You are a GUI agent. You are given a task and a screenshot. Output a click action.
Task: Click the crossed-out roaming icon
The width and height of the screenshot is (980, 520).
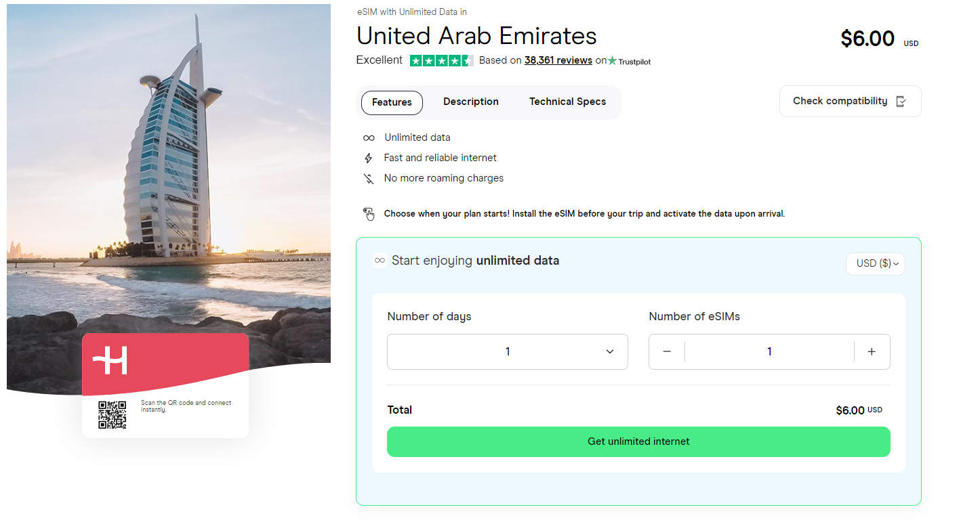pos(369,178)
